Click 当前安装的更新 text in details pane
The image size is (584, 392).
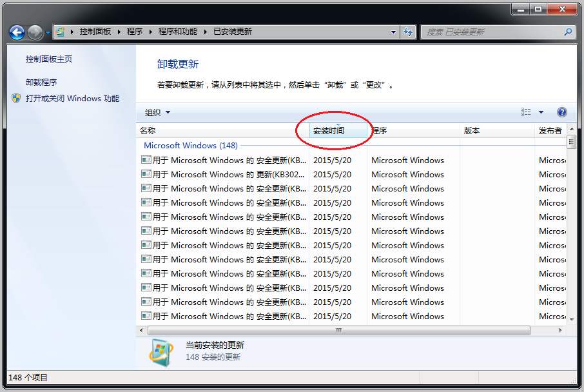215,345
